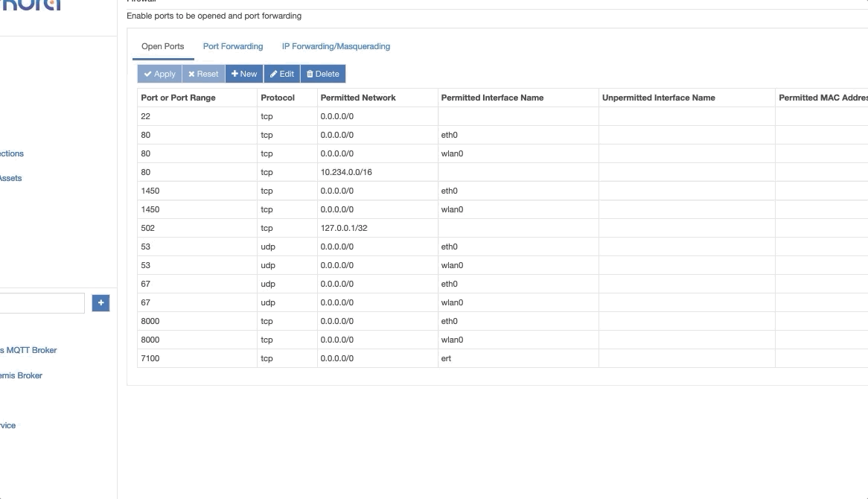868x499 pixels.
Task: Open the IP Forwarding/Masquerading tab
Action: tap(335, 45)
